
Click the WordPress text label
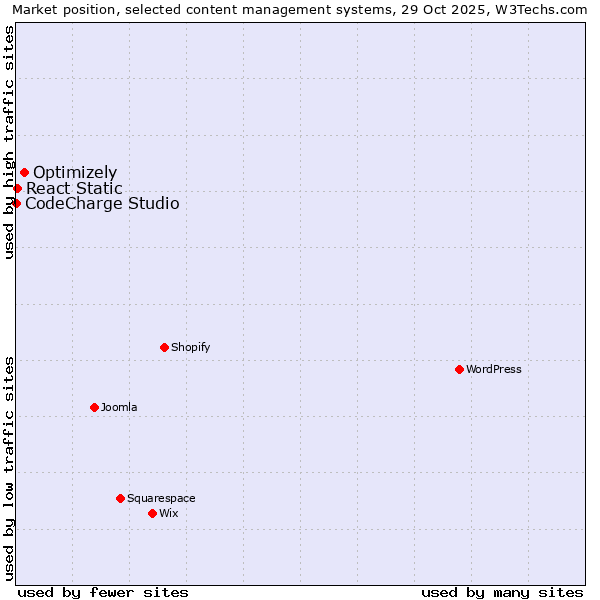point(493,369)
